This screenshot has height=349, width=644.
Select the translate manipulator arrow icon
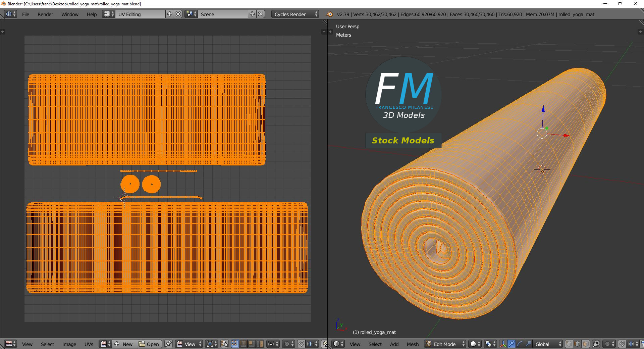[x=511, y=344]
